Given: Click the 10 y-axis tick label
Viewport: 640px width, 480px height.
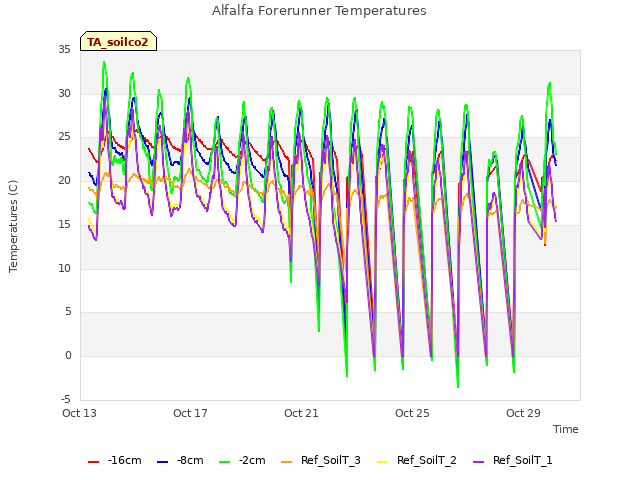Looking at the screenshot, I should (x=64, y=269).
